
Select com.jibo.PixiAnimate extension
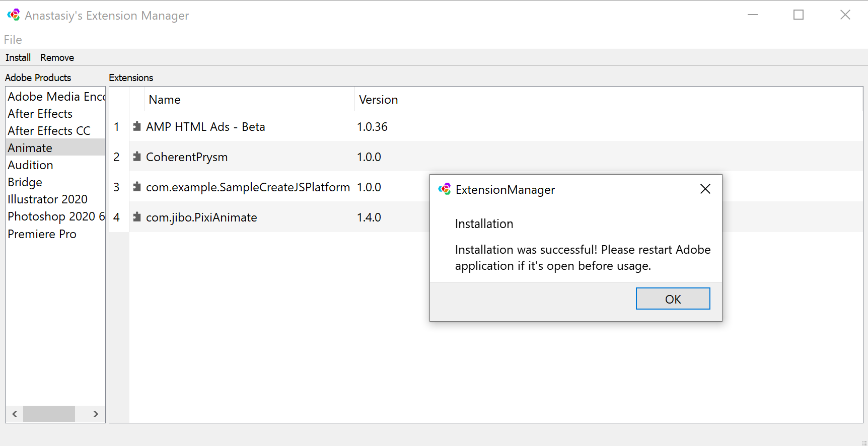pyautogui.click(x=201, y=217)
